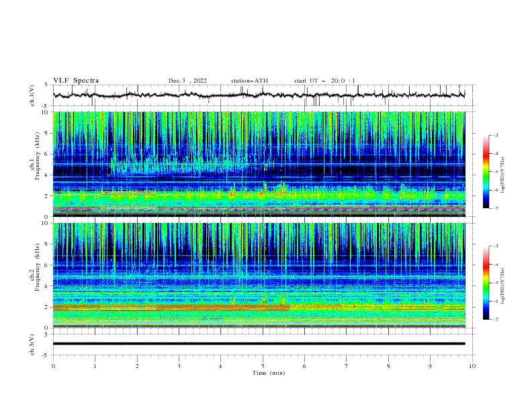Screen dimensions: 532x411
Task: Click time axis tick label "5"
Action: pos(263,366)
